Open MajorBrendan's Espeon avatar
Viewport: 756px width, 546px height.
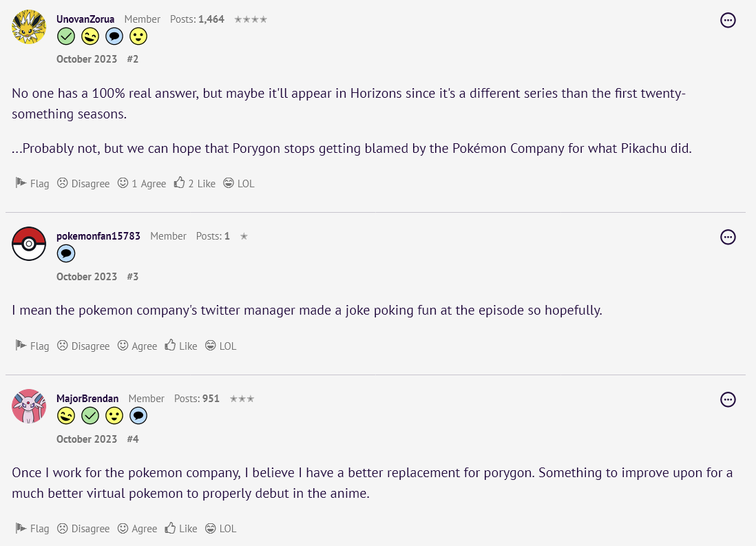29,406
